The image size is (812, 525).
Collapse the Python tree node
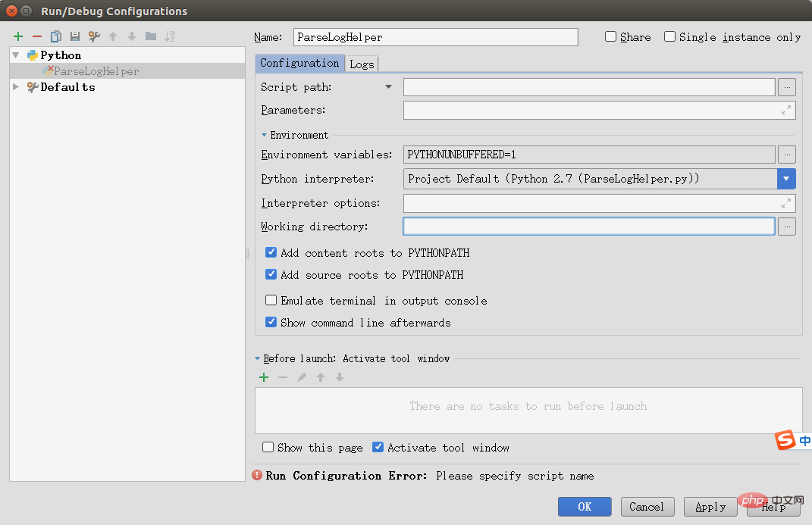[x=16, y=55]
